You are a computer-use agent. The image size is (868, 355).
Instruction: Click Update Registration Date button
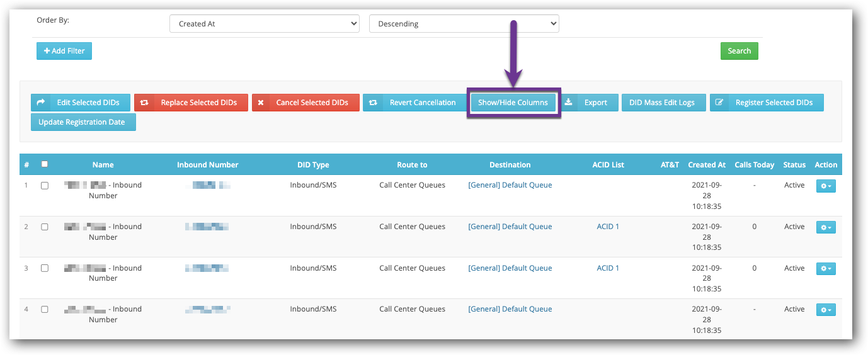pos(83,122)
